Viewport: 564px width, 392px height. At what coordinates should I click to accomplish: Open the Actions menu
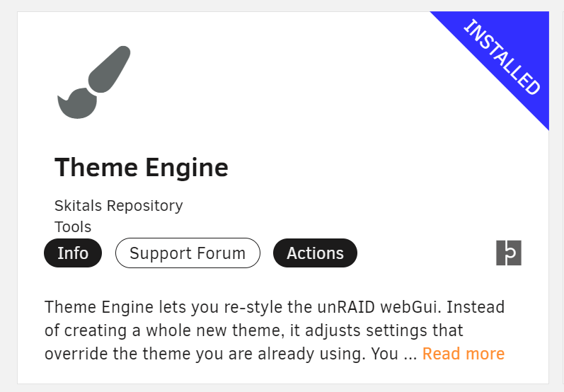point(315,253)
